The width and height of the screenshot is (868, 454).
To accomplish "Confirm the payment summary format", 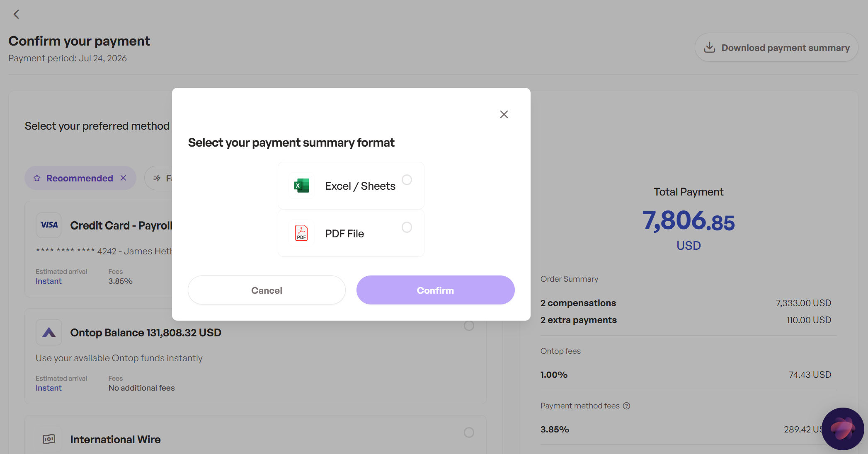I will (435, 290).
